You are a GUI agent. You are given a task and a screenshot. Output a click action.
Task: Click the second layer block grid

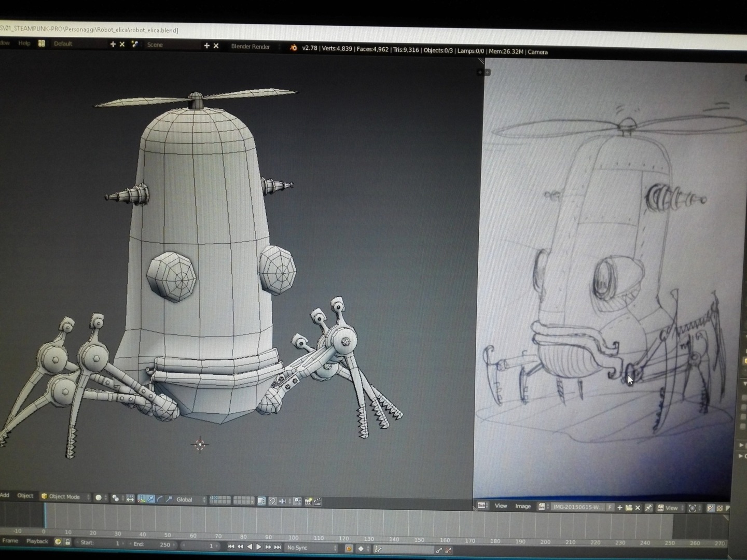pyautogui.click(x=244, y=501)
